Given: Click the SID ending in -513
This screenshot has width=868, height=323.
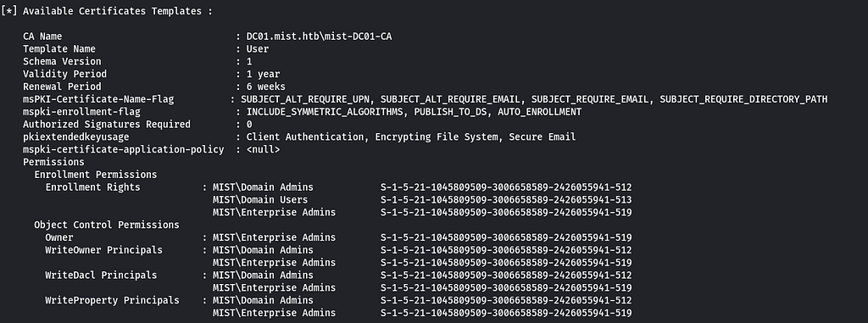Looking at the screenshot, I should click(506, 199).
